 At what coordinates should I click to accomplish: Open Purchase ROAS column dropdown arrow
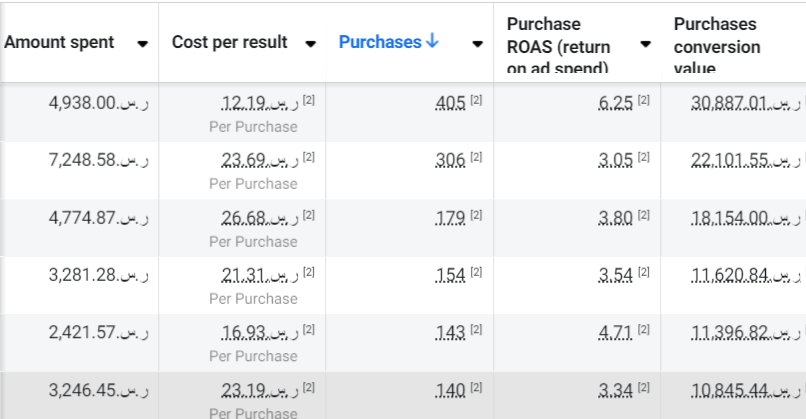(646, 44)
